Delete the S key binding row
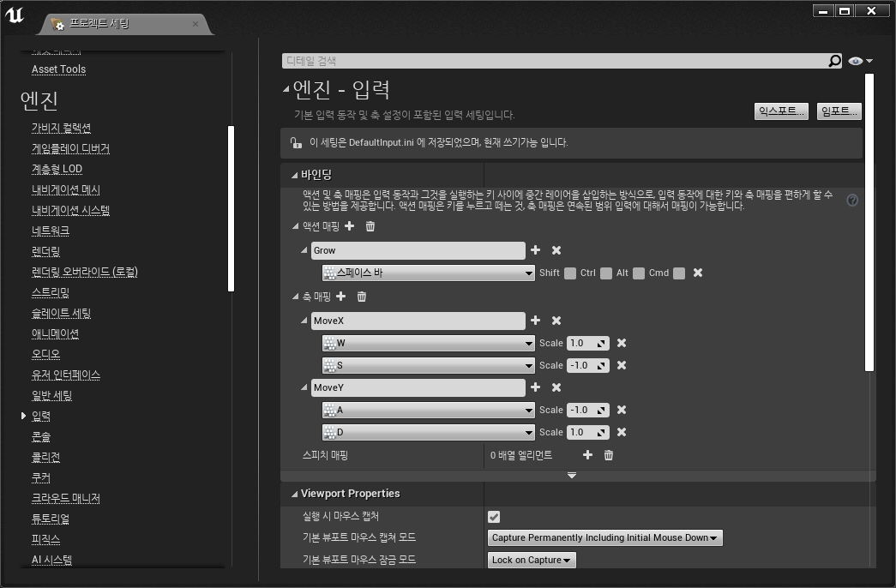 coord(622,365)
